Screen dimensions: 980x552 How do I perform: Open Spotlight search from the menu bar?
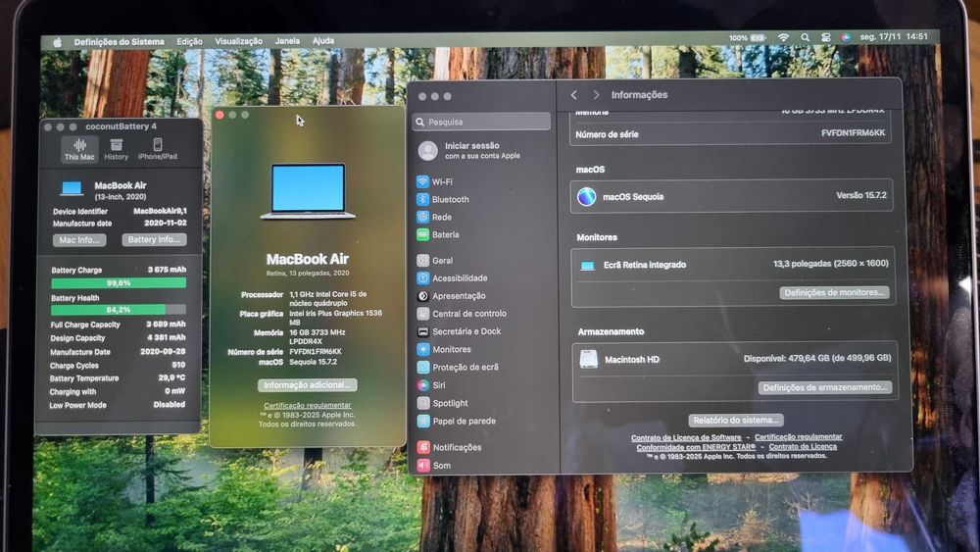pyautogui.click(x=805, y=37)
